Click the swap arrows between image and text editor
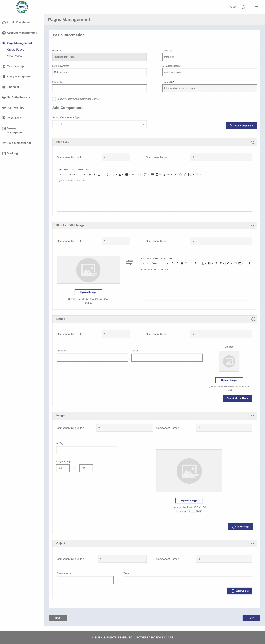The height and width of the screenshot is (644, 265). pos(130,262)
